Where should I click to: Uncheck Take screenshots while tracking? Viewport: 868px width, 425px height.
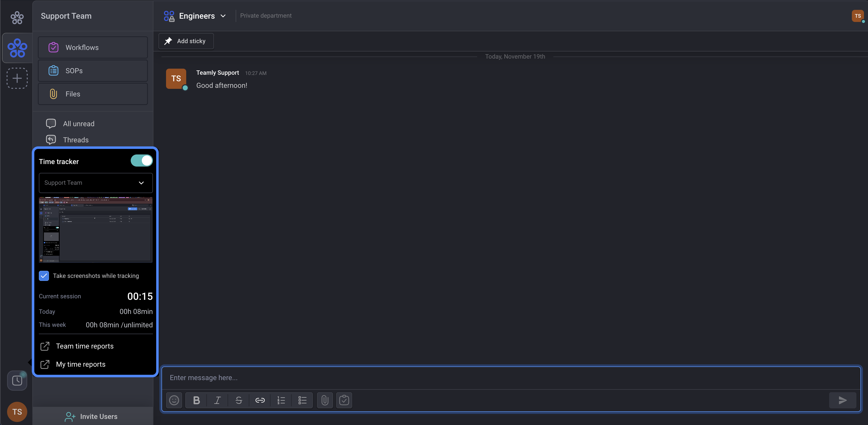(x=44, y=276)
